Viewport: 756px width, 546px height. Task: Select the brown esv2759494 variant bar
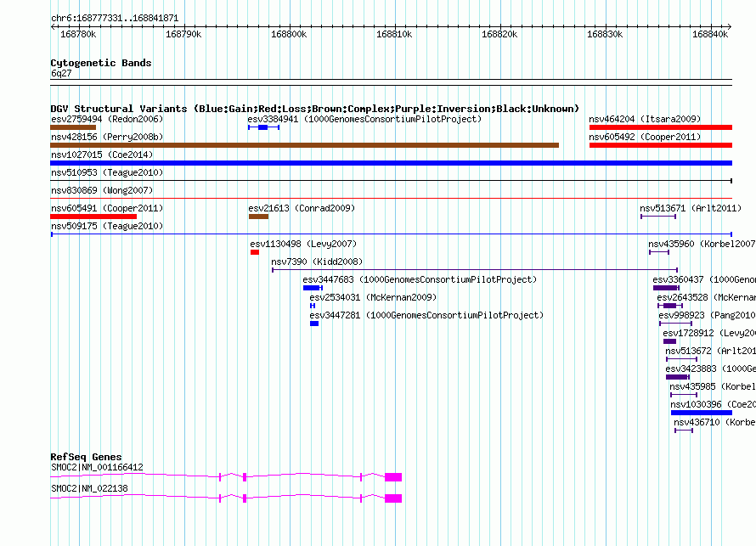click(x=73, y=127)
